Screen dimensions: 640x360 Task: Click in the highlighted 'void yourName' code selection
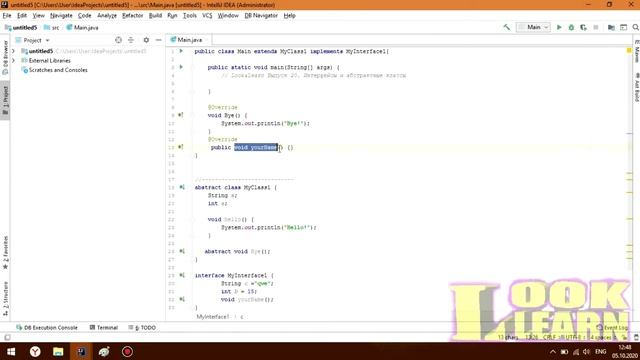pyautogui.click(x=256, y=147)
